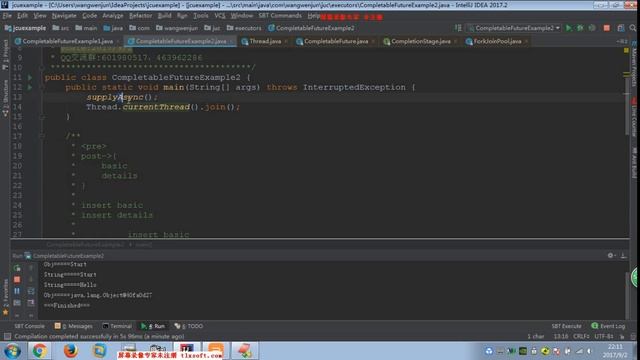Click the system clock in the taskbar
The image size is (640, 360).
(615, 351)
